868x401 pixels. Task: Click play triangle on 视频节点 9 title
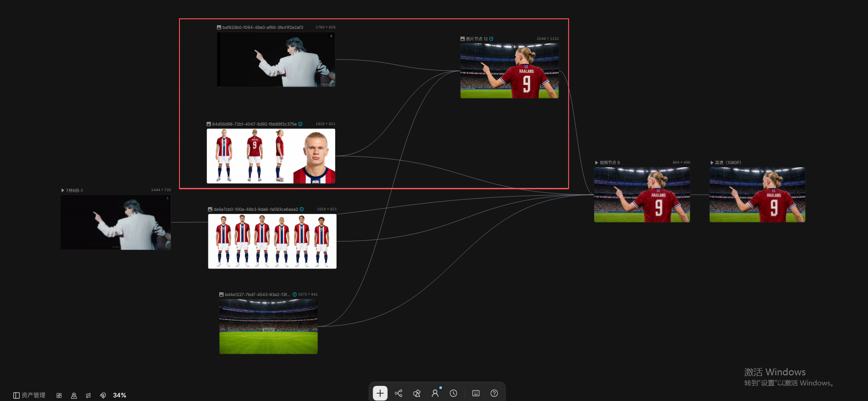(x=597, y=163)
